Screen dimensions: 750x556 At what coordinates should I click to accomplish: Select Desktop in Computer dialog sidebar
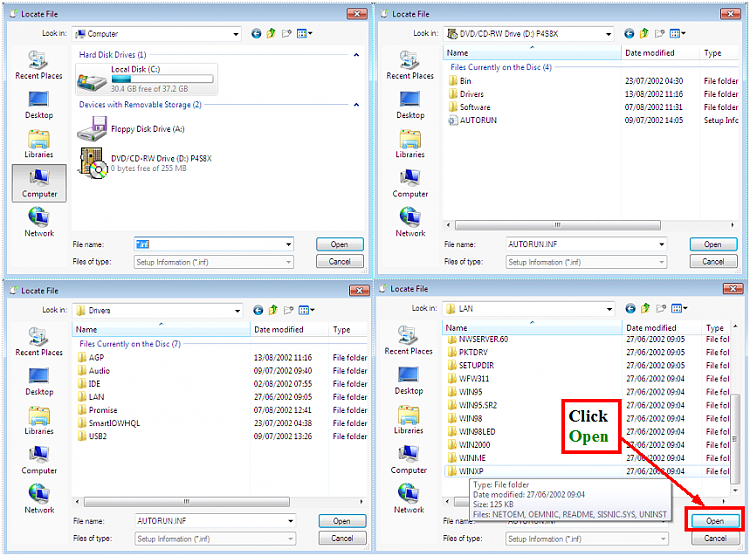tap(39, 105)
